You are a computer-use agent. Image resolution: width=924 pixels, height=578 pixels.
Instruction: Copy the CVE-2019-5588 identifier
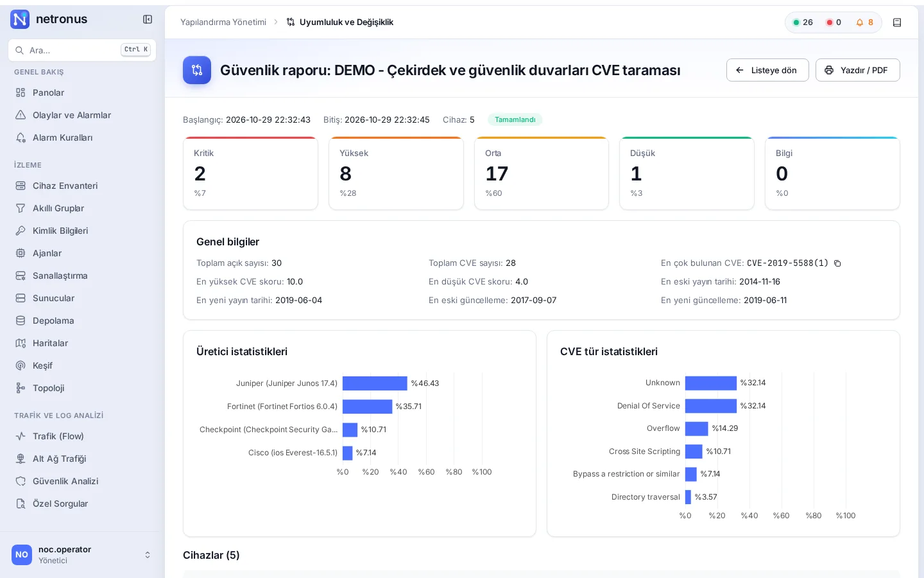pyautogui.click(x=837, y=263)
